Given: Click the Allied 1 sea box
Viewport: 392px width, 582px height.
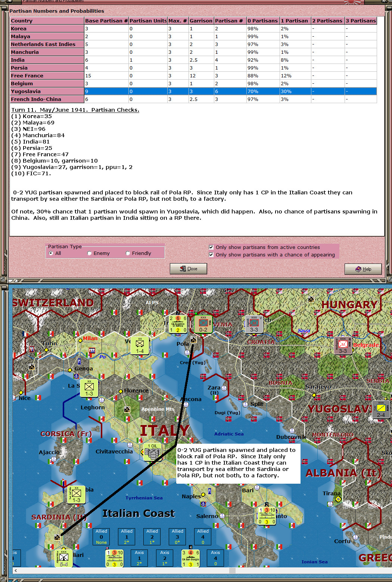Looking at the screenshot, I should (127, 536).
